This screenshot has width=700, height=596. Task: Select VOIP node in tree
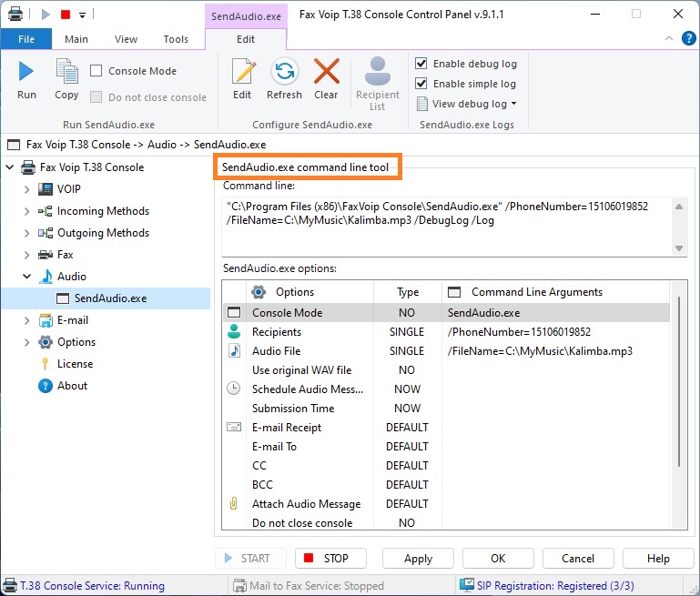tap(69, 189)
